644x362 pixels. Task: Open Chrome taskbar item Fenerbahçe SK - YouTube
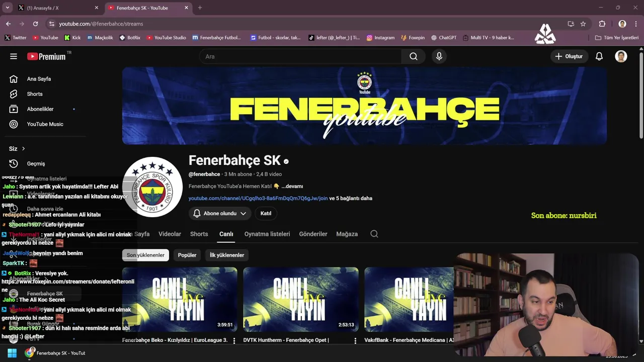55,353
